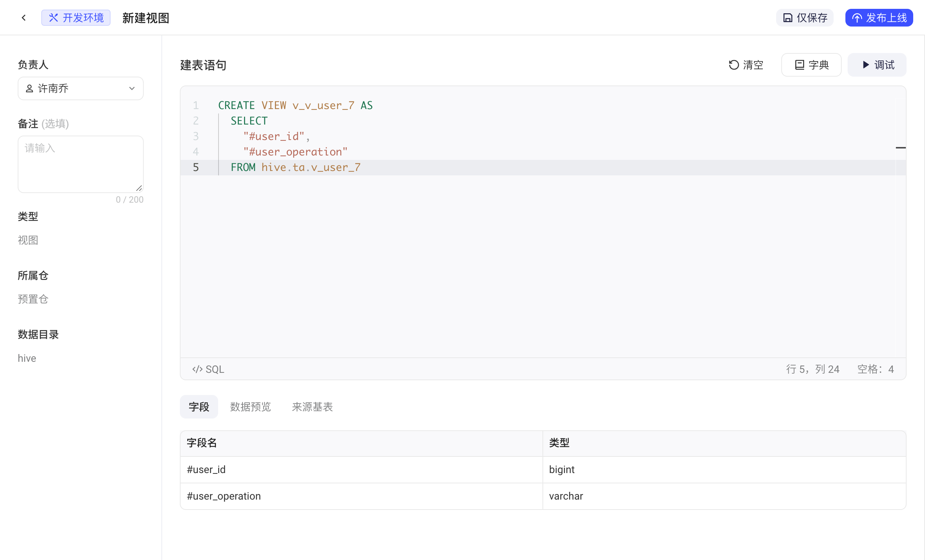Select the #user_id field name cell
Image resolution: width=925 pixels, height=560 pixels.
pyautogui.click(x=362, y=469)
